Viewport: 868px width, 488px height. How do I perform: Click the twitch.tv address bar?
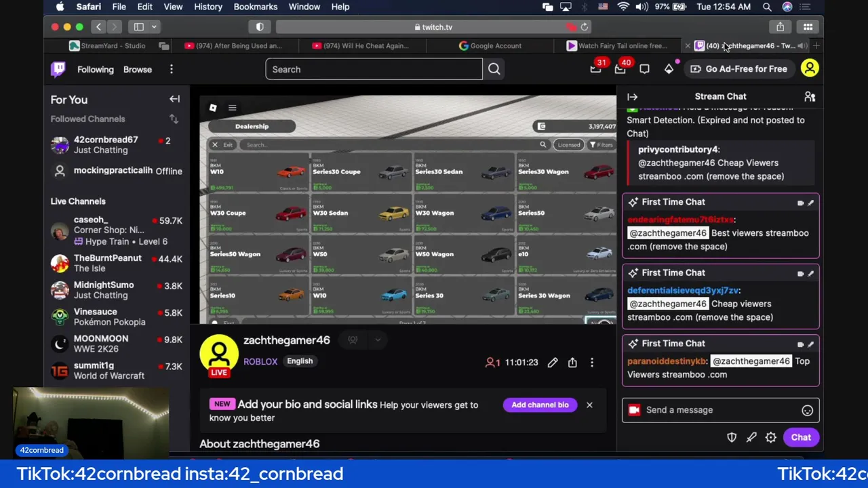click(x=433, y=27)
